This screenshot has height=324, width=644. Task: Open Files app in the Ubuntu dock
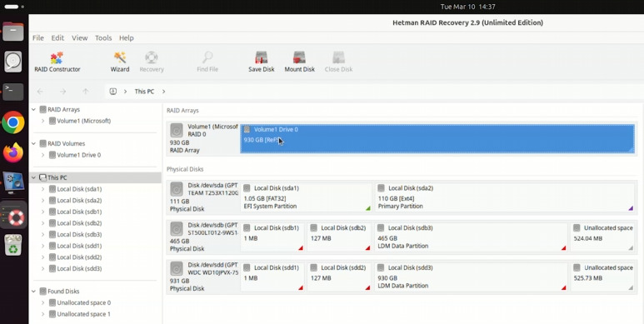click(13, 31)
